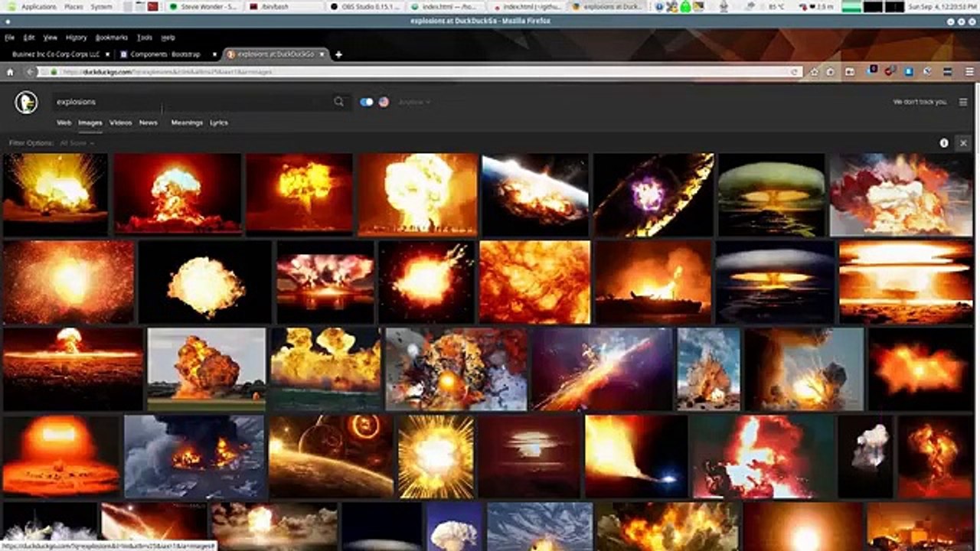
Task: Click the US flag region icon
Action: click(x=384, y=102)
